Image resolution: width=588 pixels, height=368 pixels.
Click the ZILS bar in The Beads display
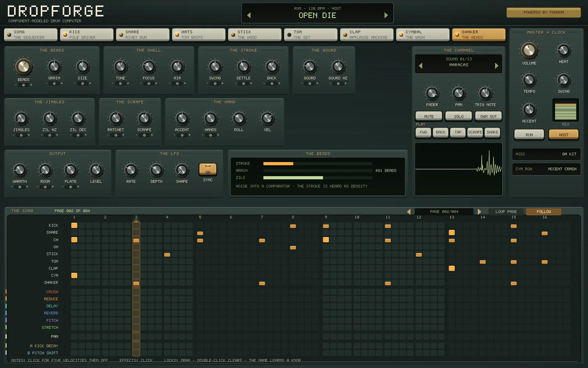(x=318, y=178)
